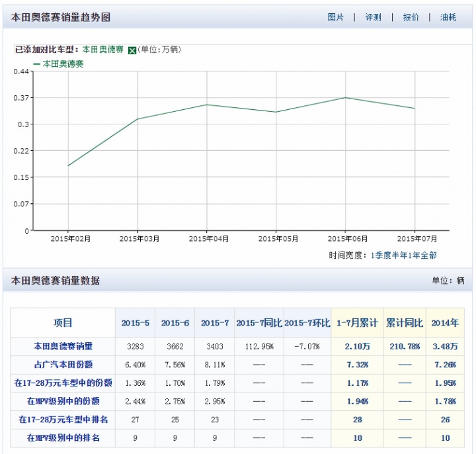This screenshot has height=454, width=476.
Task: Click the 7.56% share cell
Action: (175, 365)
